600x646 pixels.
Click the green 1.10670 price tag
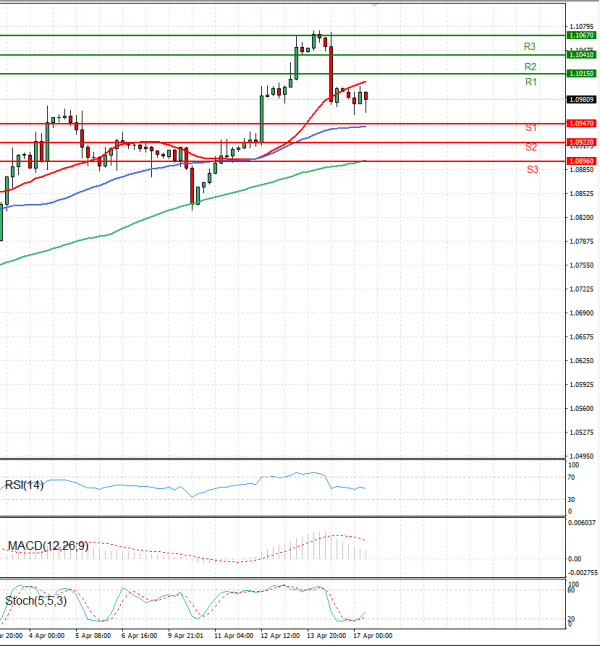(581, 35)
